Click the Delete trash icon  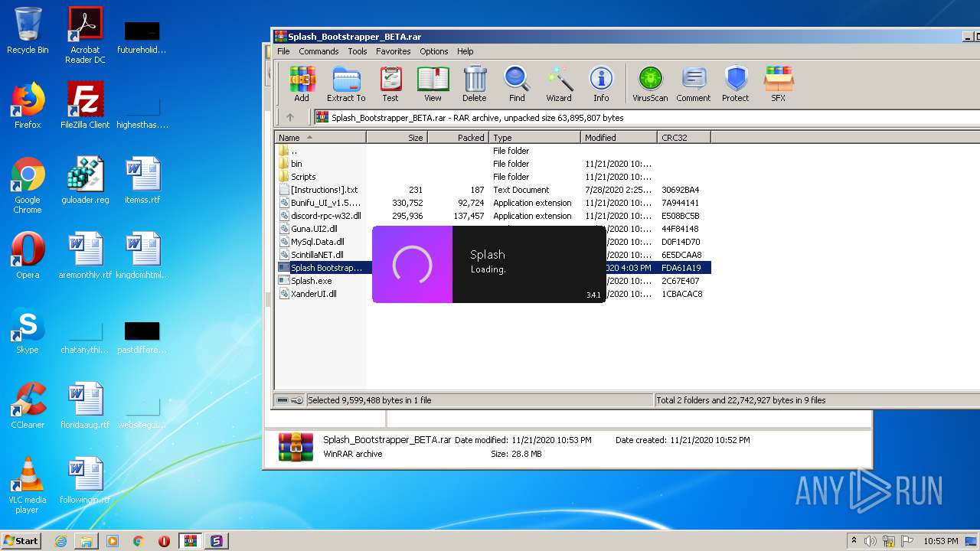click(x=475, y=83)
